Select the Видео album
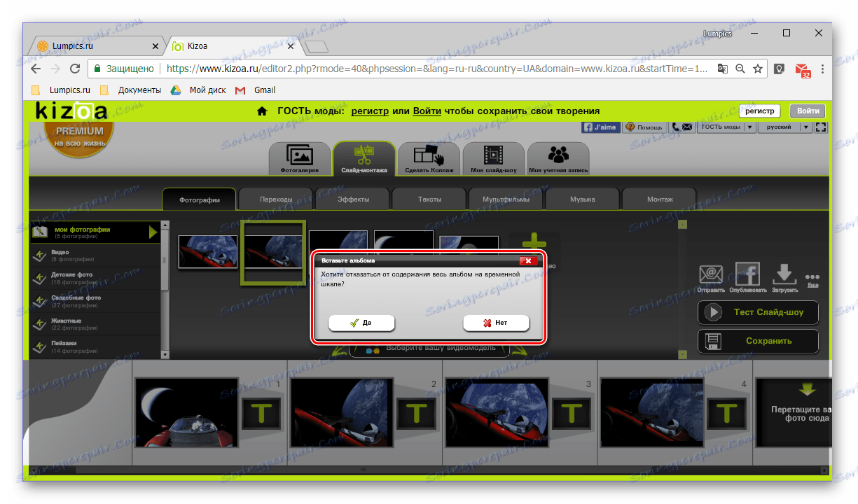The width and height of the screenshot is (858, 504). point(95,255)
